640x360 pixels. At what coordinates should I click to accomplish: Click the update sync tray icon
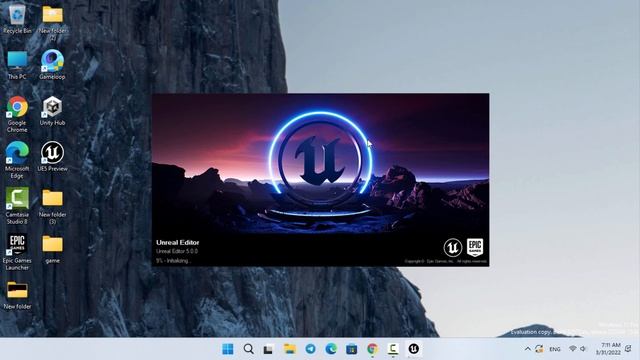[x=539, y=349]
